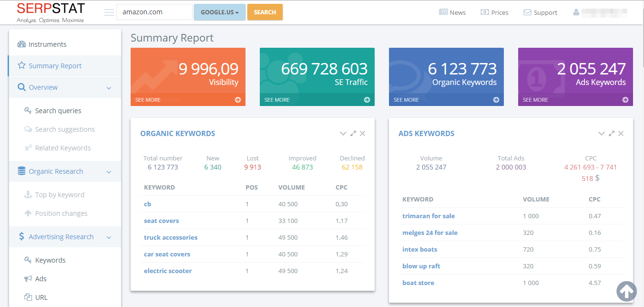The width and height of the screenshot is (644, 307).
Task: Click the scroll-to-top arrow icon
Action: coord(627,291)
